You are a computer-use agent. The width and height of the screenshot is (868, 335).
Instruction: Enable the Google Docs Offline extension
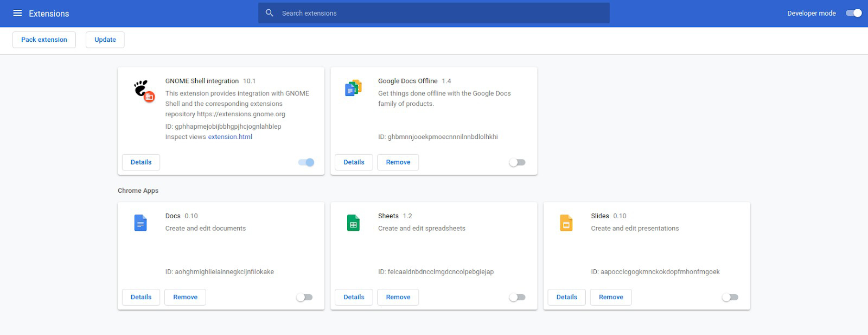coord(517,162)
